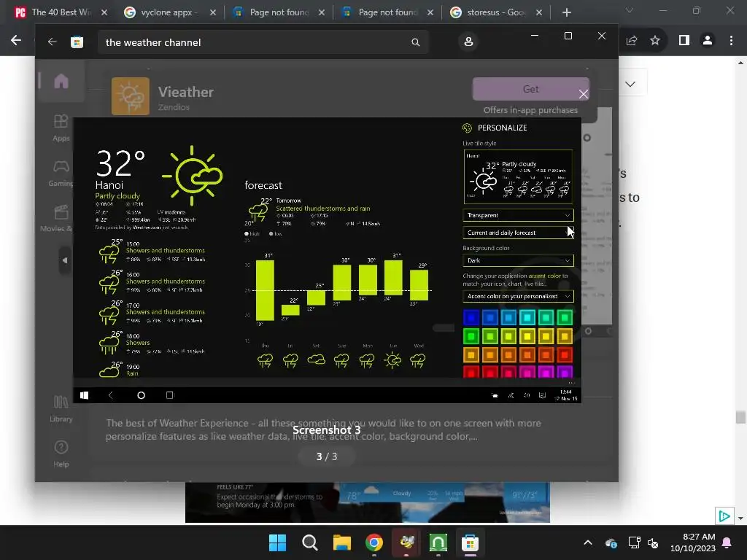Show the previous screenshot with left arrow
Image resolution: width=747 pixels, height=560 pixels.
coord(65,260)
